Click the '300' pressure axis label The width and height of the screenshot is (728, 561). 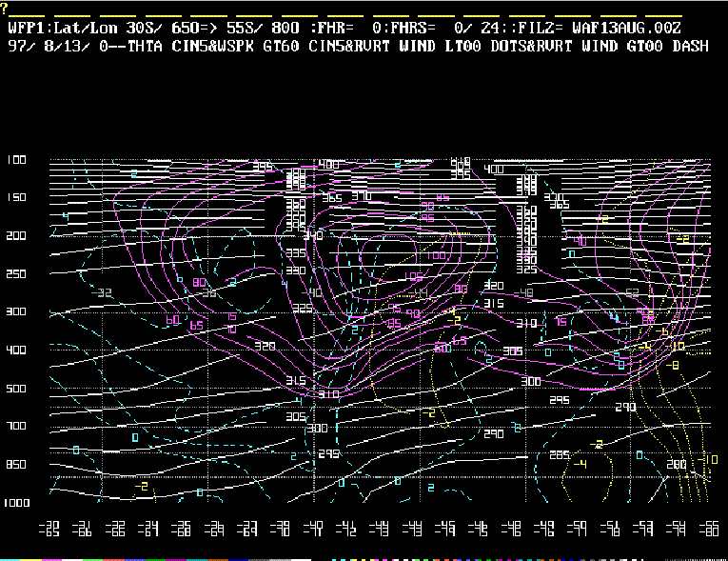(x=16, y=311)
